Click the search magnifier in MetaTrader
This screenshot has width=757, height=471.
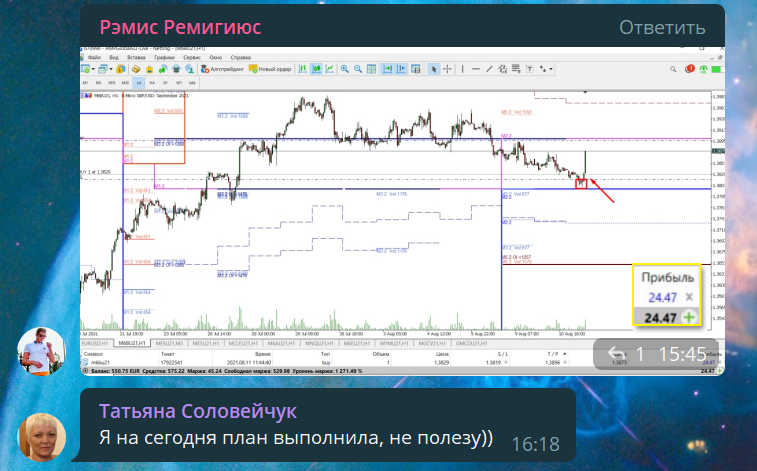[673, 69]
